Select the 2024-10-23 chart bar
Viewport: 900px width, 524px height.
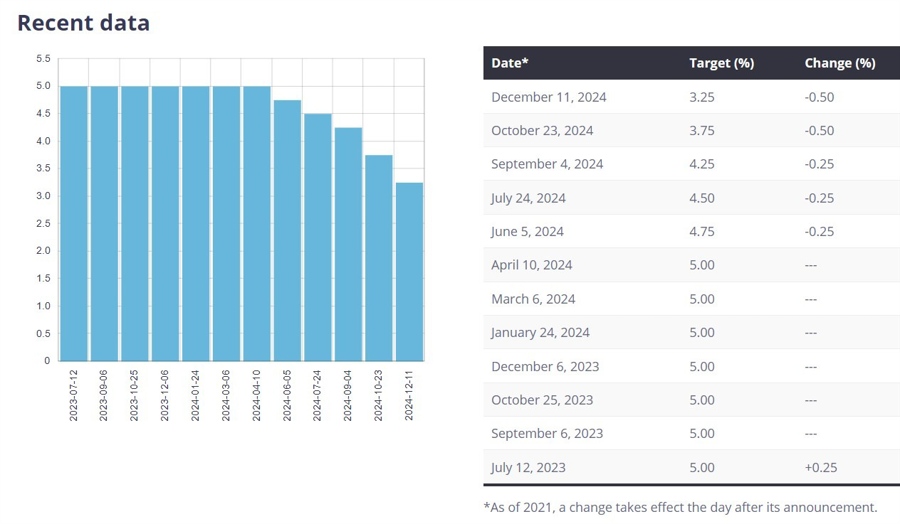(x=379, y=258)
